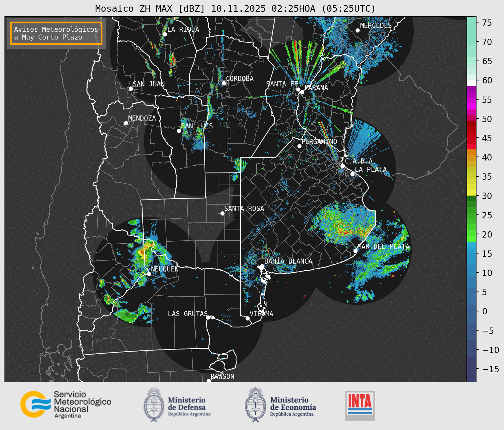Click the 0 value on the scale

(x=484, y=311)
